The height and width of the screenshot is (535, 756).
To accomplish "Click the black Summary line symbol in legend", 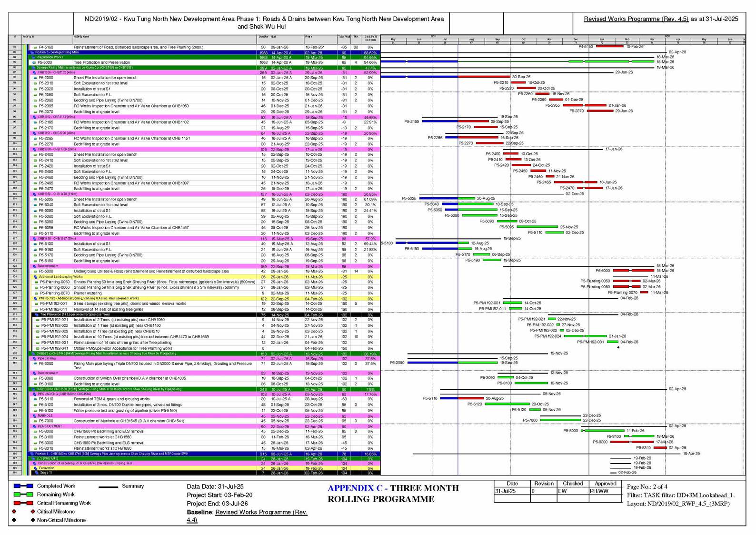I will pos(108,487).
